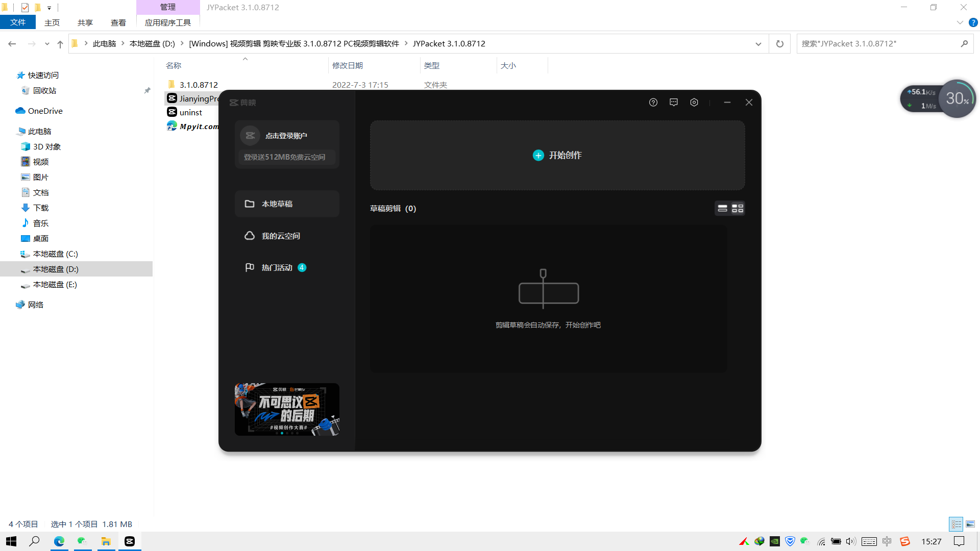Open 桌面 in navigation pane
The height and width of the screenshot is (551, 980).
[x=40, y=238]
